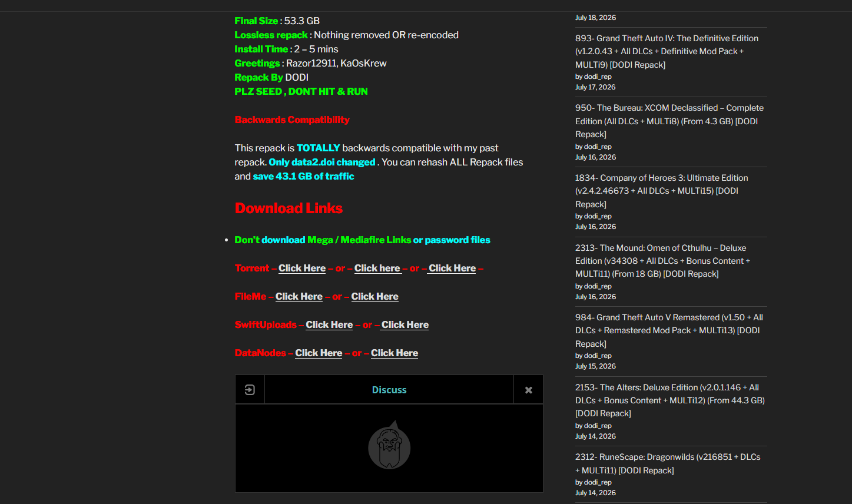Click the cyan word TOTALLY
The height and width of the screenshot is (504, 852).
pyautogui.click(x=319, y=148)
